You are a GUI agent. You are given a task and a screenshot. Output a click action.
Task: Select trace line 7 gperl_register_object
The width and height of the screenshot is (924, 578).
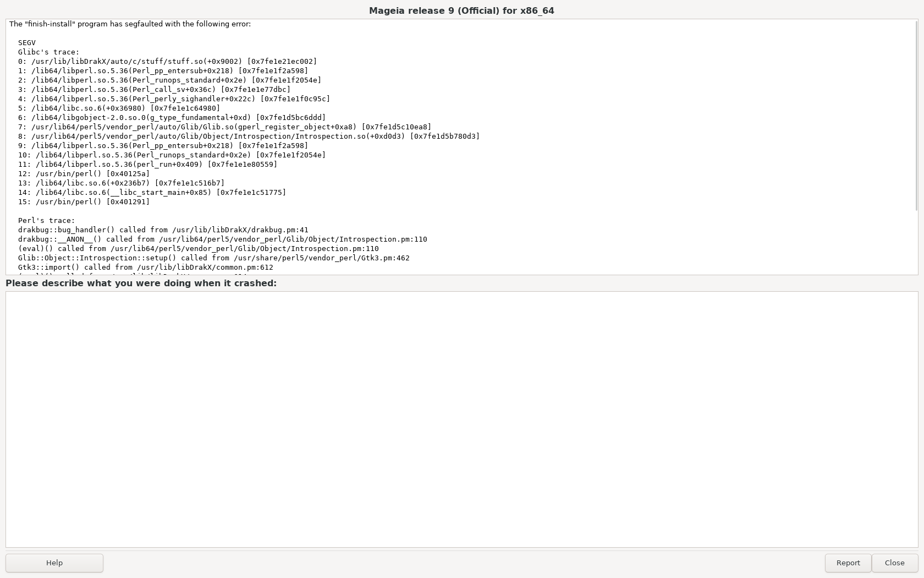[x=224, y=127]
